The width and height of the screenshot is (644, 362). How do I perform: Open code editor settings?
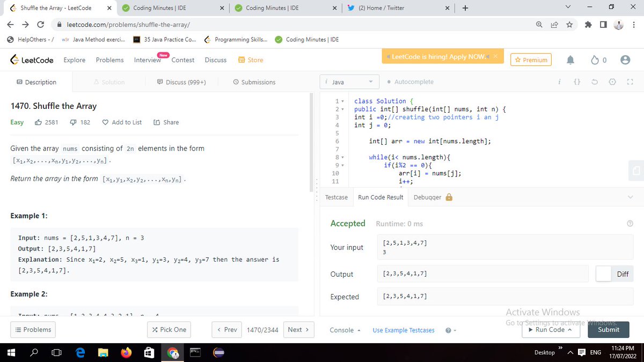[612, 82]
